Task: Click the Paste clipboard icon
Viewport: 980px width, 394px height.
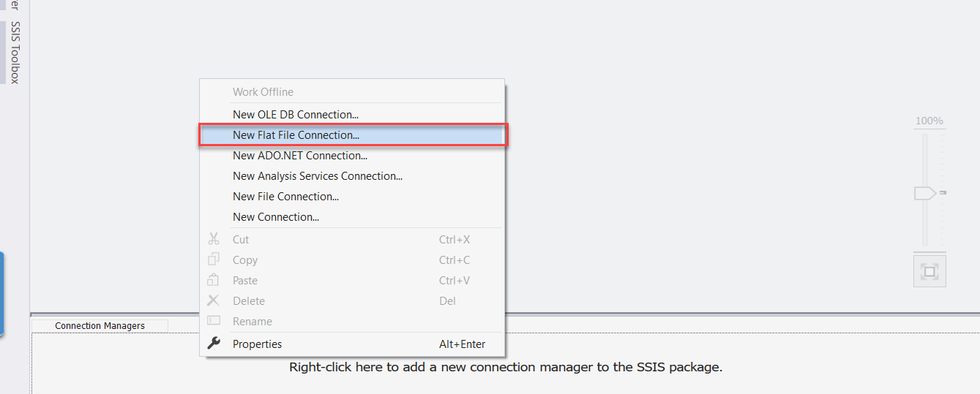Action: [214, 280]
